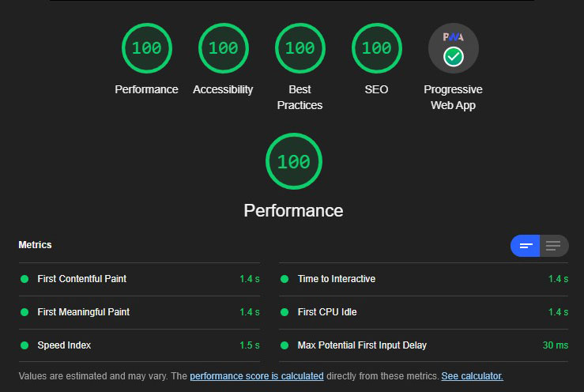Click the Performance score gauge at top
584x392 pixels.
[x=146, y=48]
